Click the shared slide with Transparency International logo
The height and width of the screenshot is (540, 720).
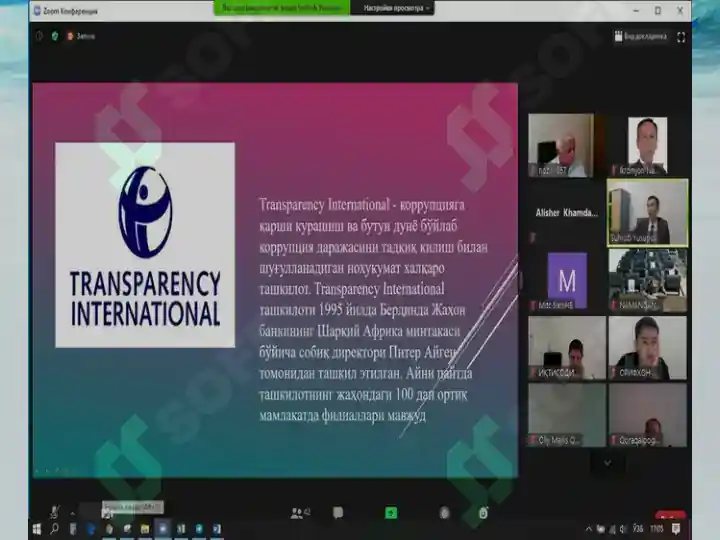tap(275, 280)
